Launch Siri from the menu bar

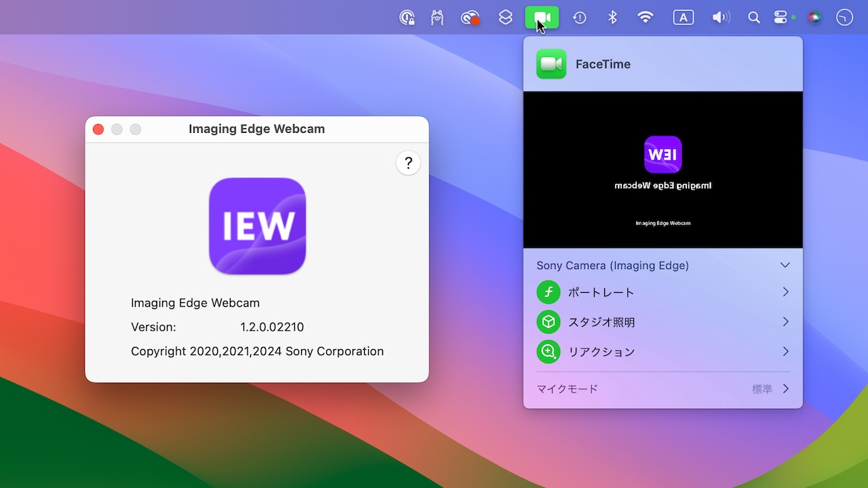(x=815, y=18)
